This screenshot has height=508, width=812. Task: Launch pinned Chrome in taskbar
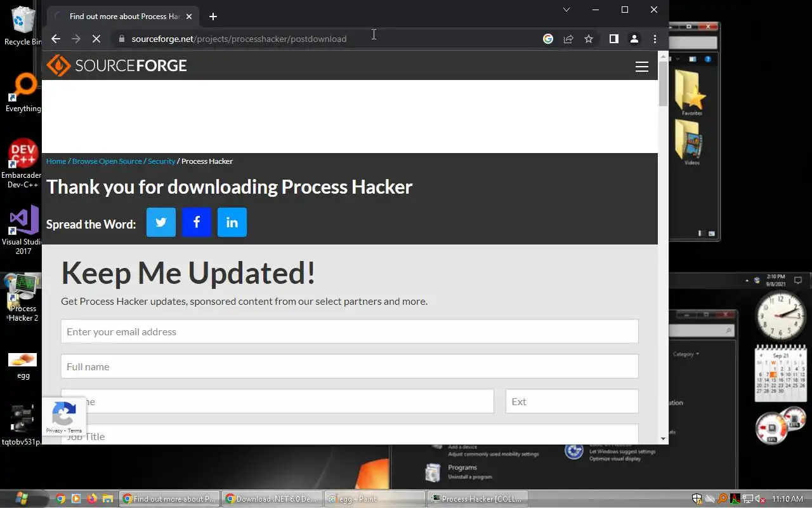click(x=60, y=499)
